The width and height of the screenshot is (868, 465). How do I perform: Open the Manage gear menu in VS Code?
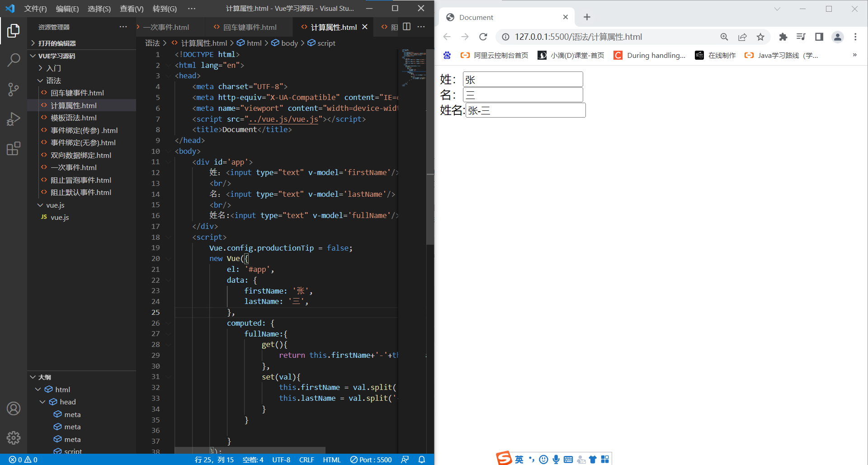click(x=14, y=437)
